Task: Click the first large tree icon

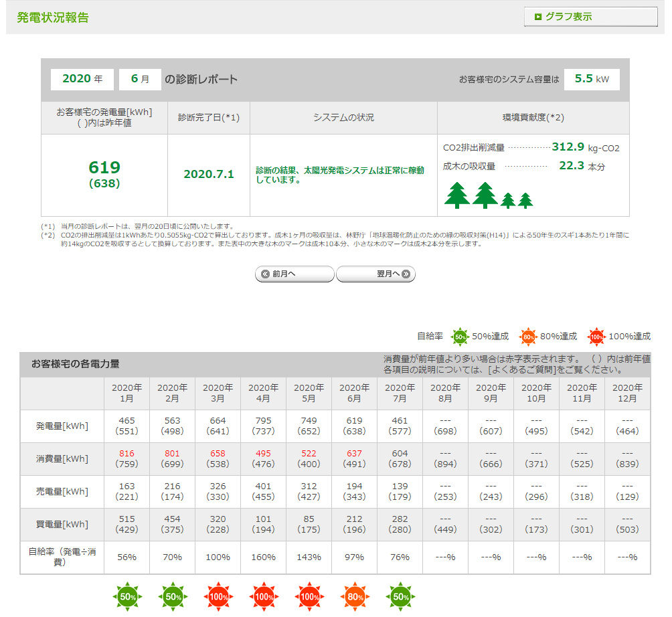Action: pos(458,195)
